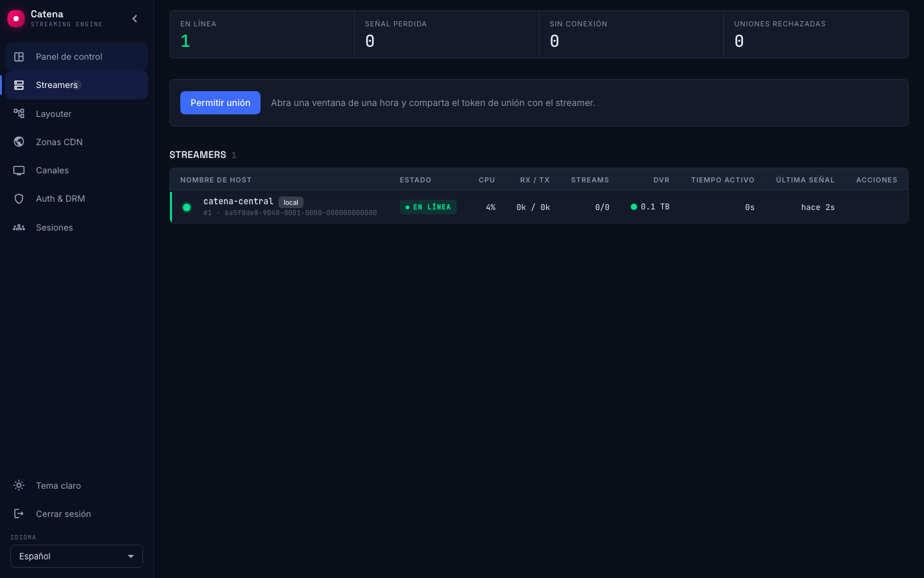Click the RX / TX column header

(535, 180)
